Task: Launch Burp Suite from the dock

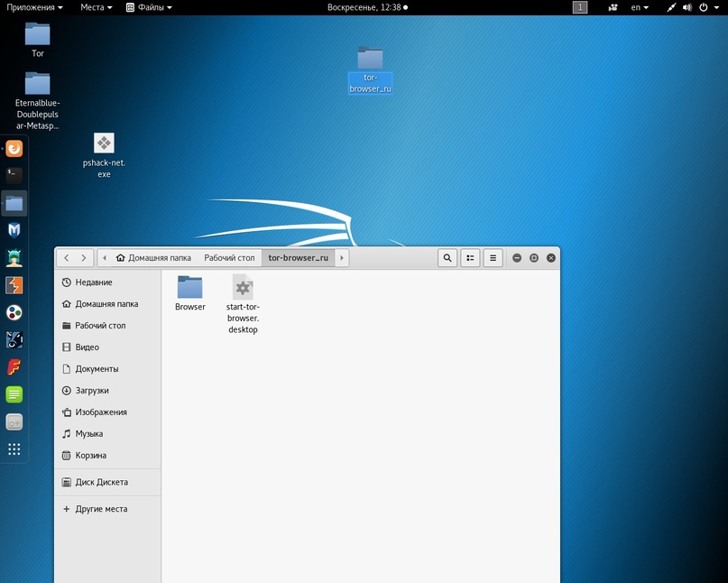Action: 14,285
